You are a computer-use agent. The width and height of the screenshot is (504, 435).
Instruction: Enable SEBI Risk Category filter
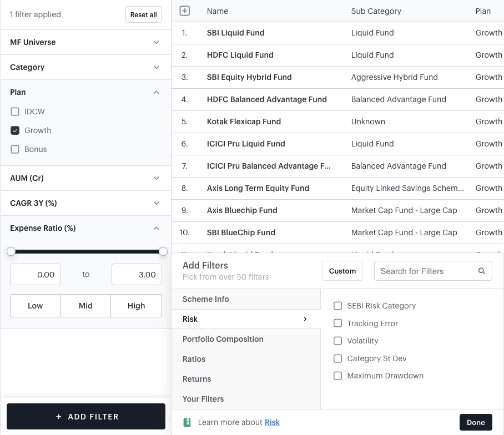click(338, 306)
